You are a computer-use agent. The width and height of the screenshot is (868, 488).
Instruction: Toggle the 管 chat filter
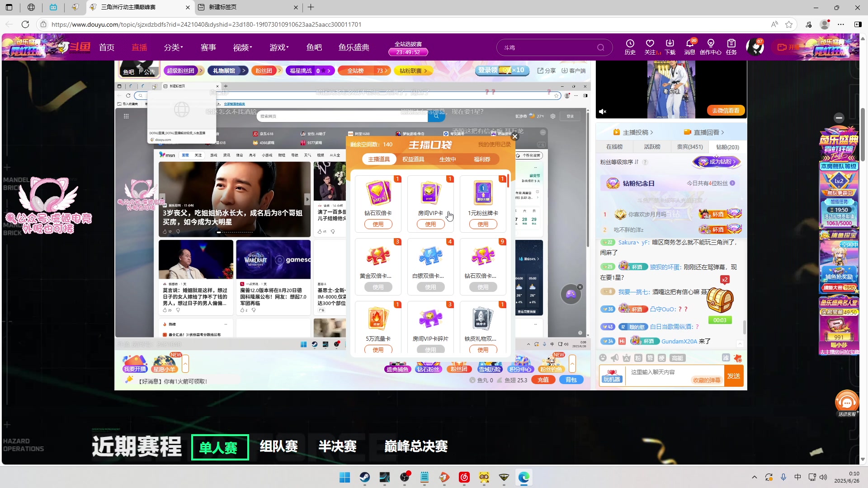click(650, 358)
